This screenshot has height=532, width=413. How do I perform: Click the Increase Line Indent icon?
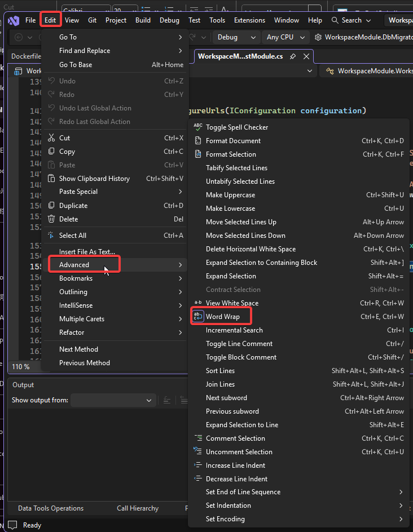click(197, 466)
